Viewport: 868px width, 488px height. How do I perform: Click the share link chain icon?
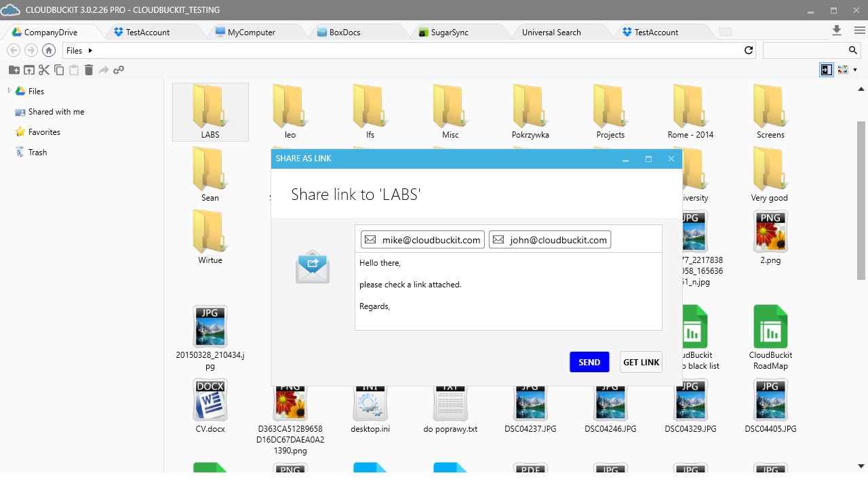click(x=119, y=70)
